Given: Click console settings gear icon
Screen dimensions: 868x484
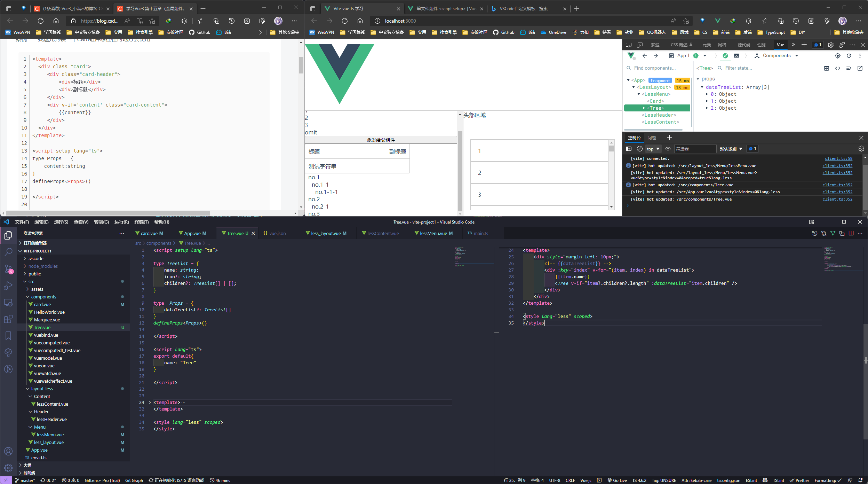Looking at the screenshot, I should click(x=861, y=149).
